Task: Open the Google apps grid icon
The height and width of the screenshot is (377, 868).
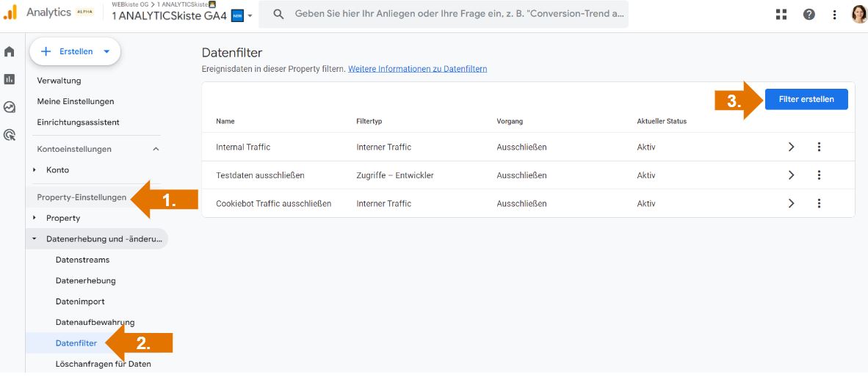Action: click(781, 15)
